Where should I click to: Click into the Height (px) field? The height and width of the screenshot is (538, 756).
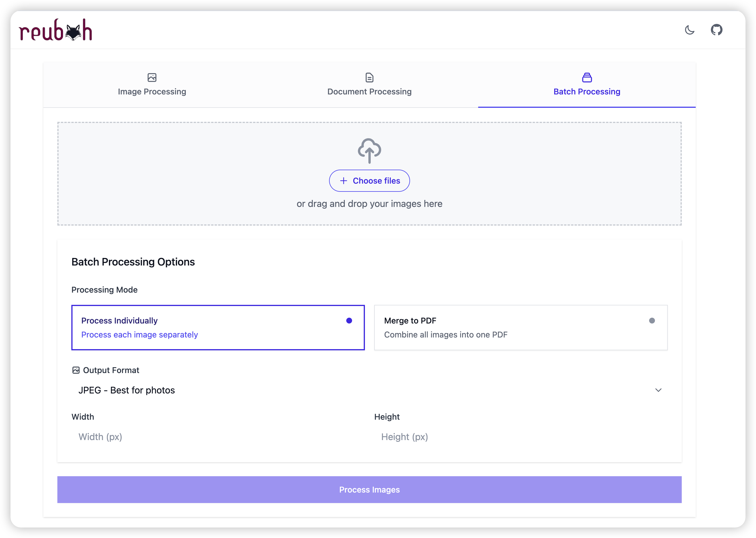point(520,437)
